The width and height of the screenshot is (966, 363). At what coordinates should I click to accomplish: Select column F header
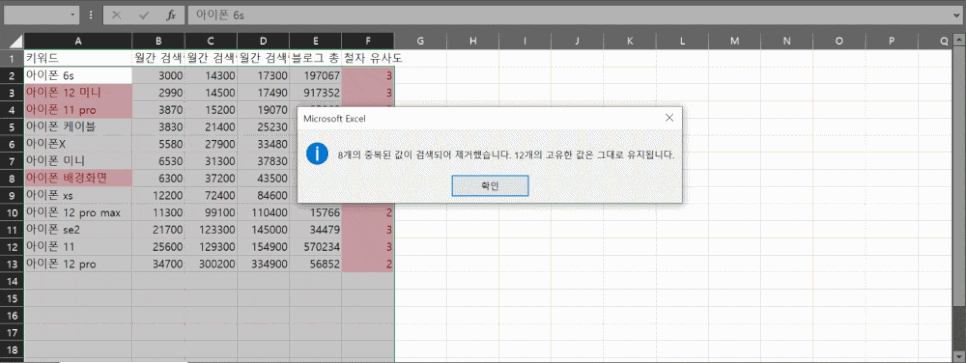pyautogui.click(x=368, y=41)
